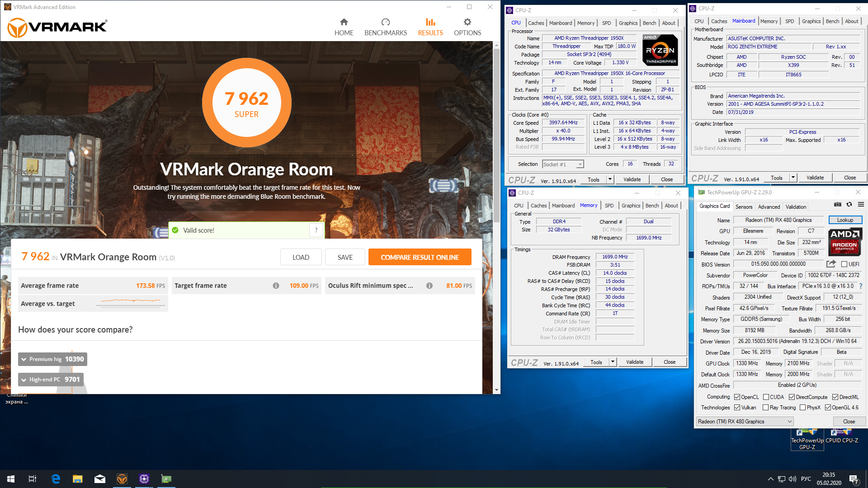This screenshot has height=488, width=868.
Task: Toggle OpenGL 4.6 checkbox in GPU-Z
Action: click(x=828, y=408)
